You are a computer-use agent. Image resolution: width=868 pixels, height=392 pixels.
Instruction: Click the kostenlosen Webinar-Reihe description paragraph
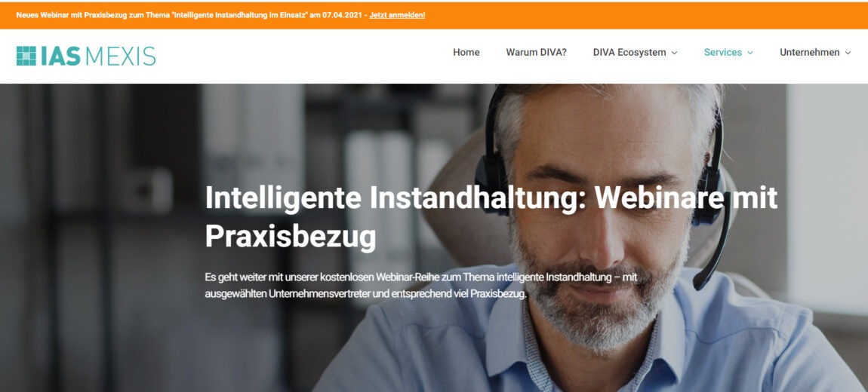click(421, 285)
